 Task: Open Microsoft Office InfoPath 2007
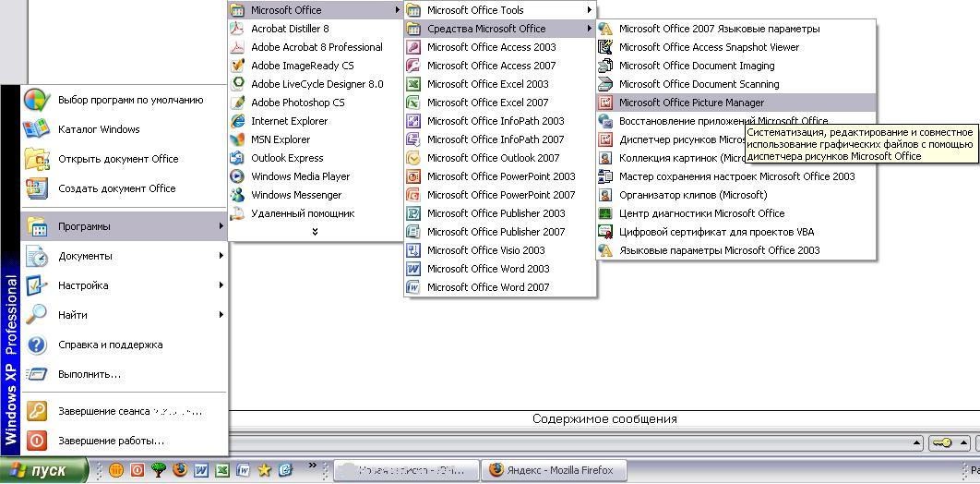pos(500,139)
